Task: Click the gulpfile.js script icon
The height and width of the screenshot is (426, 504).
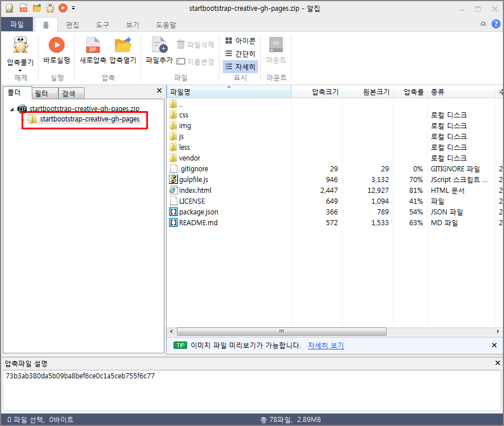Action: [173, 179]
